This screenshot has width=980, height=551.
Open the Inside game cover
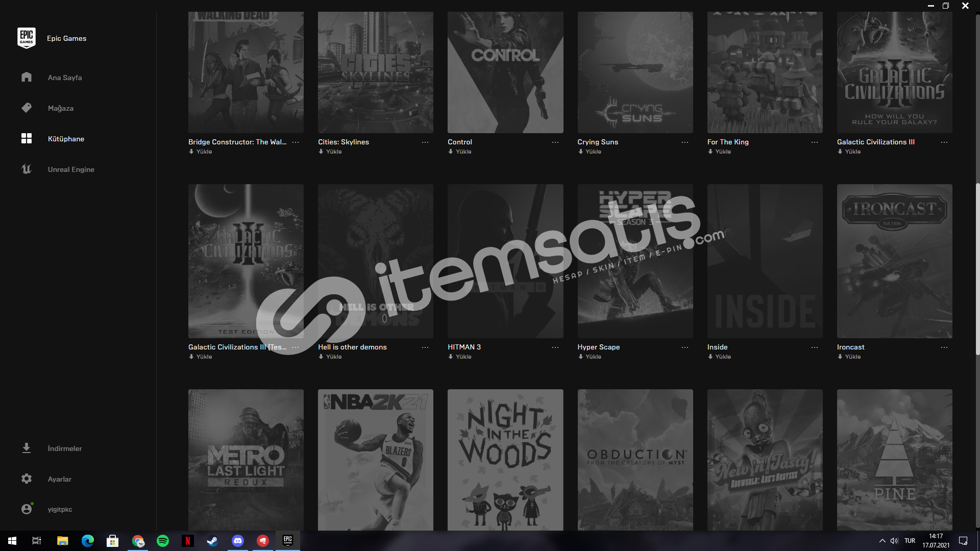pos(765,261)
